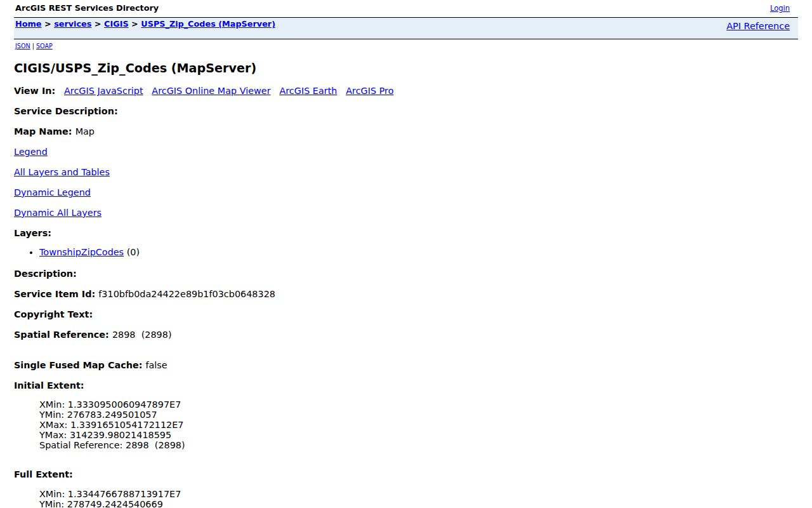
Task: Open the API Reference link
Action: click(x=758, y=26)
